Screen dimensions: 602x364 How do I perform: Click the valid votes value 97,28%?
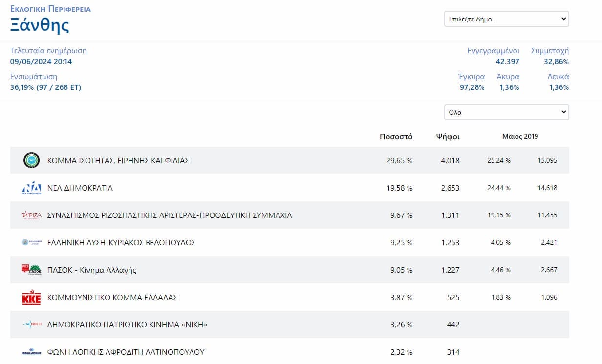[x=472, y=87]
